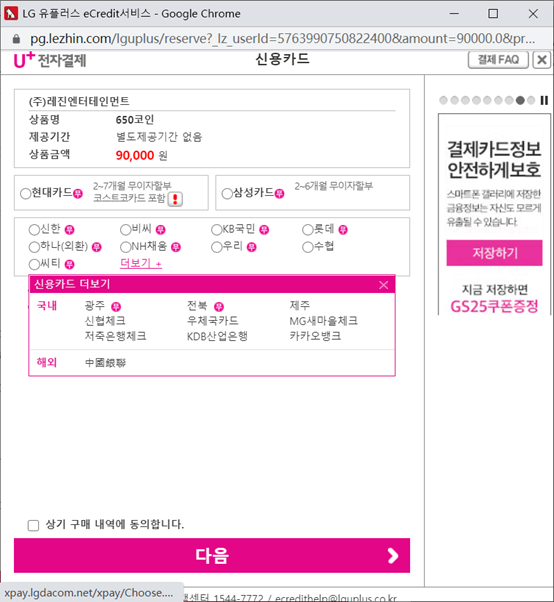The height and width of the screenshot is (602, 554).
Task: Expand more cards via 더보기 + link
Action: pos(141,263)
